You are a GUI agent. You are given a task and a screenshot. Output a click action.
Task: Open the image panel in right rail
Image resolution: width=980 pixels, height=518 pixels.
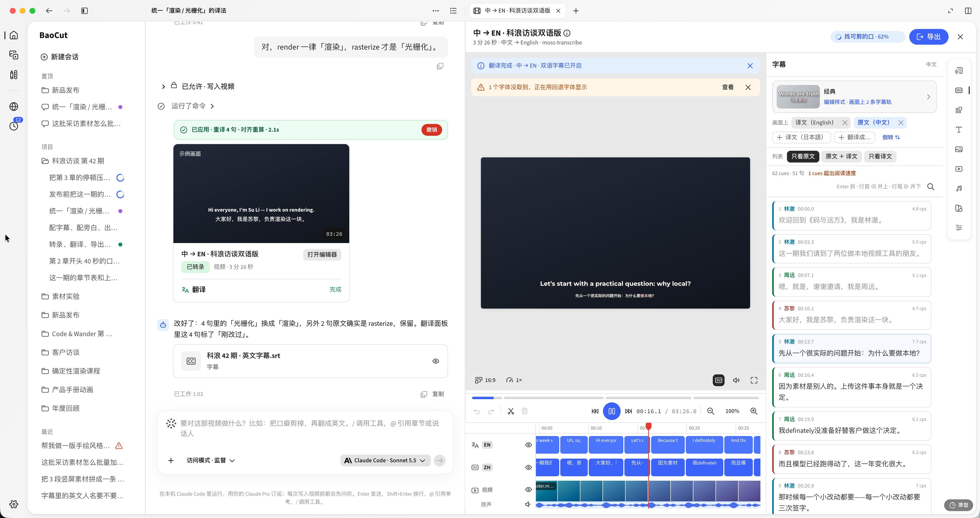click(959, 149)
